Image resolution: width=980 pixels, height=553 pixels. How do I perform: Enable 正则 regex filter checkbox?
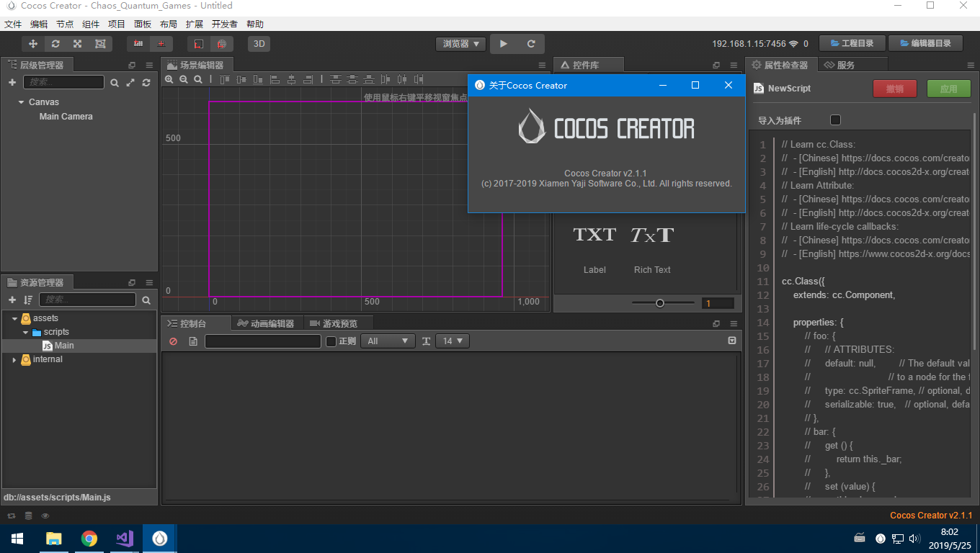pyautogui.click(x=331, y=341)
